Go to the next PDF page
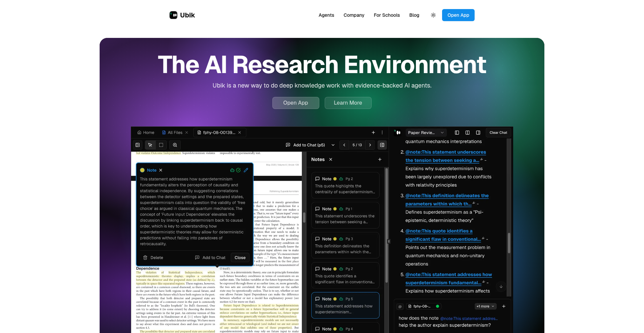The height and width of the screenshot is (333, 644). click(x=370, y=145)
